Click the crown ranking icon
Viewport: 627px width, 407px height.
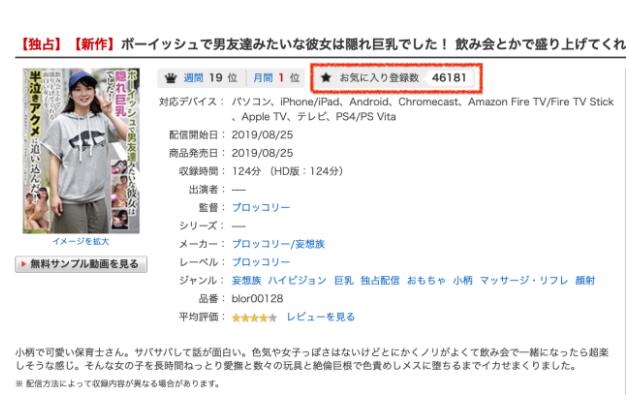click(x=171, y=78)
